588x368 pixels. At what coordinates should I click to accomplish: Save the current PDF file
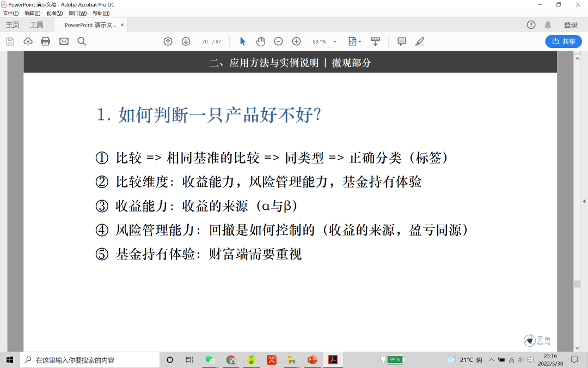9,41
